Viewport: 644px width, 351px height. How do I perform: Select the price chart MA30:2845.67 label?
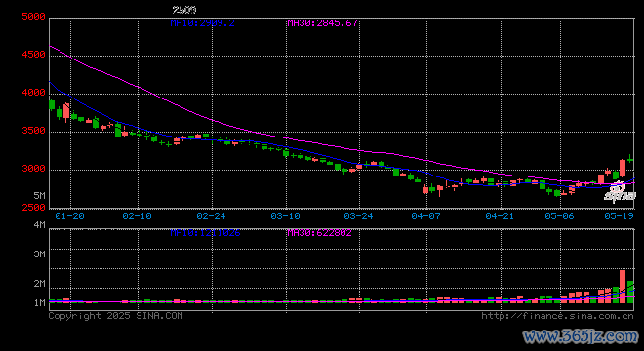pos(322,23)
